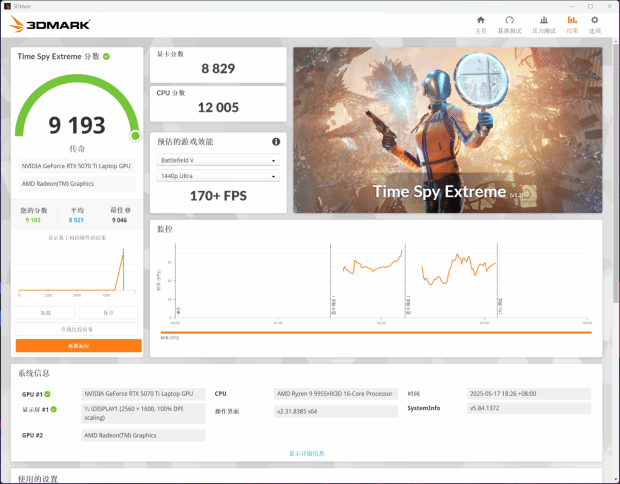Open the 1440p Ultra resolution dropdown
The width and height of the screenshot is (620, 484).
tap(218, 176)
